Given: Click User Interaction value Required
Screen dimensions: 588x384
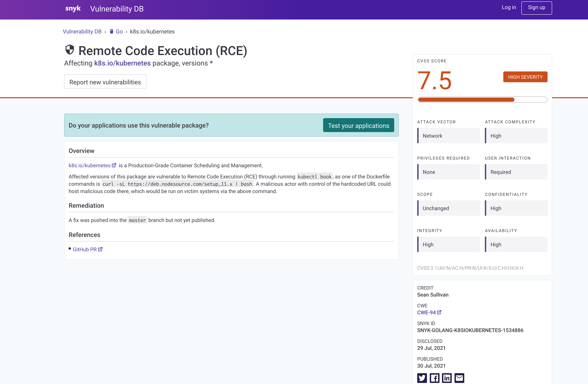Looking at the screenshot, I should [516, 172].
